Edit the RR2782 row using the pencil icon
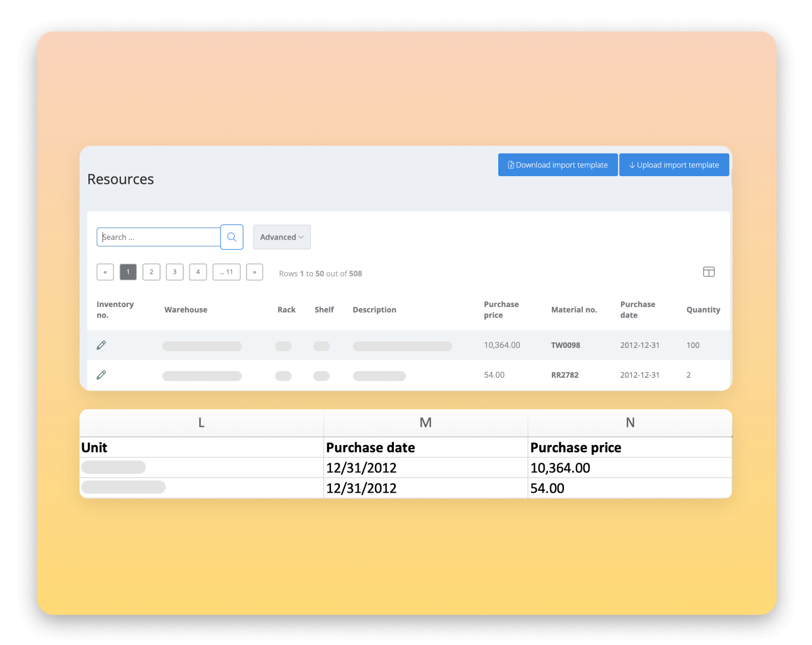This screenshot has height=645, width=812. [x=101, y=375]
